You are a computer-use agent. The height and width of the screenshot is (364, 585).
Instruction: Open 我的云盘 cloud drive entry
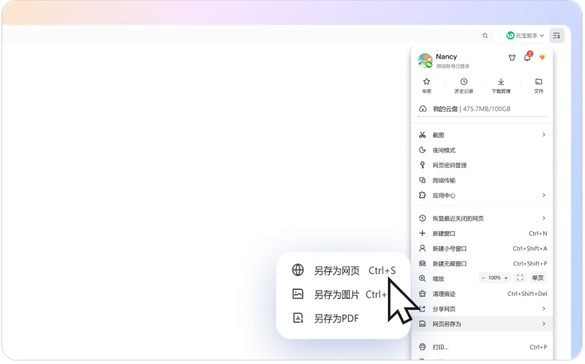pos(482,109)
